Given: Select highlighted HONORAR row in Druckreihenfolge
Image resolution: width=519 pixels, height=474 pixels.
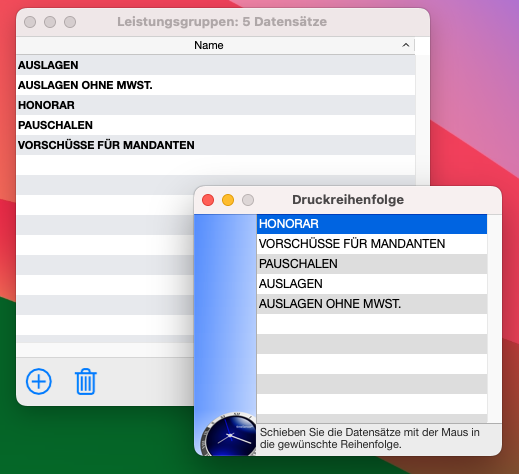Looking at the screenshot, I should [x=372, y=224].
